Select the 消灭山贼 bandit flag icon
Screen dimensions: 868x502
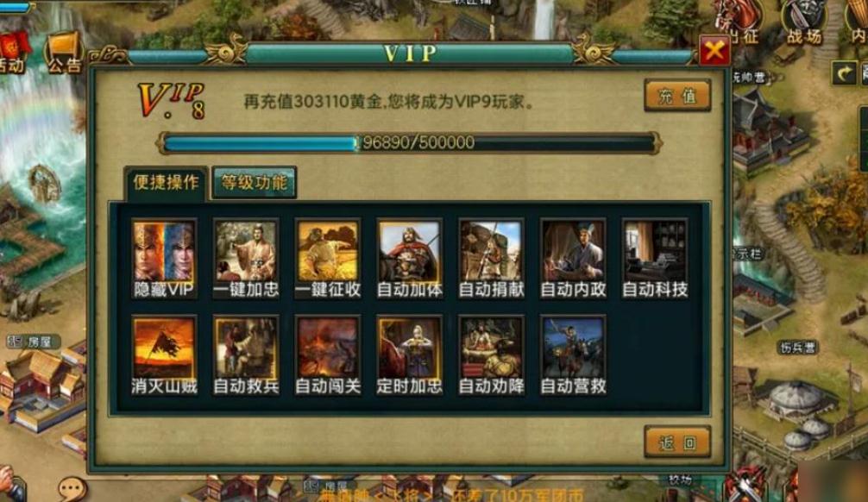coord(164,356)
